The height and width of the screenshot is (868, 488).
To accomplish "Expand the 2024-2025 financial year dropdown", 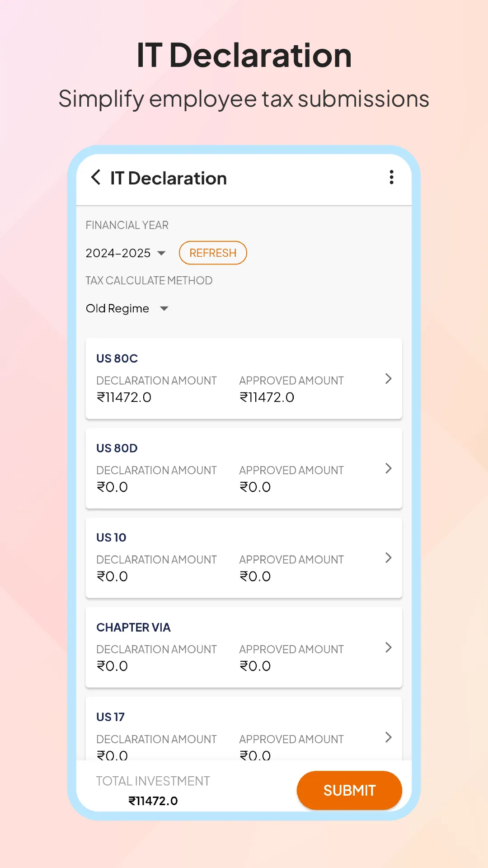I will (x=118, y=253).
